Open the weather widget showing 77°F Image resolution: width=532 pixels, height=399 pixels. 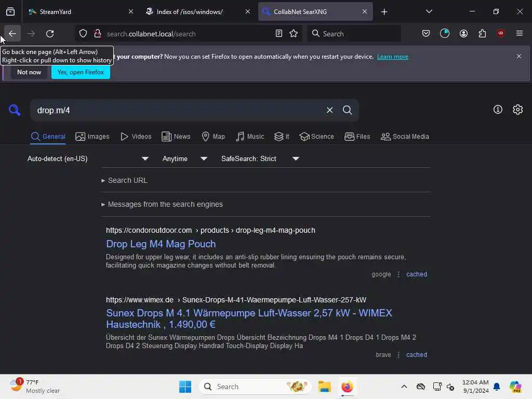point(35,387)
